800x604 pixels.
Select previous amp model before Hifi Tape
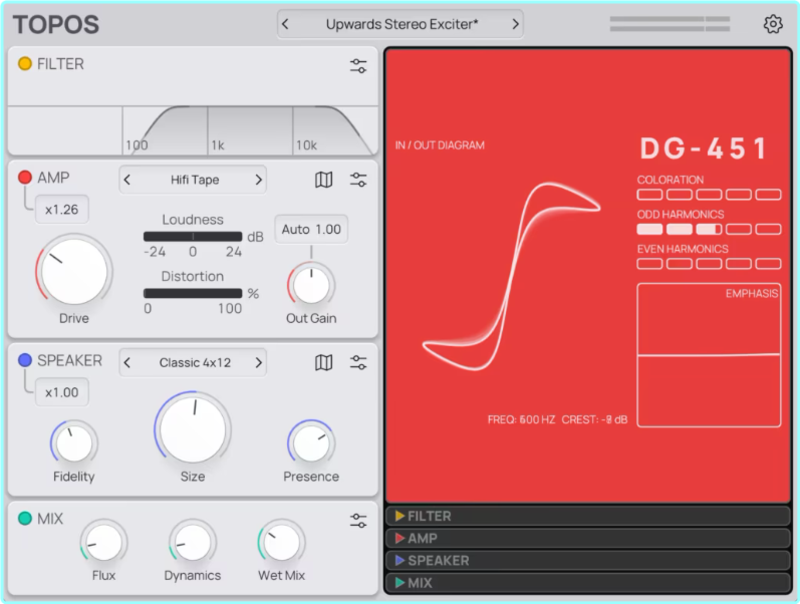(x=128, y=180)
